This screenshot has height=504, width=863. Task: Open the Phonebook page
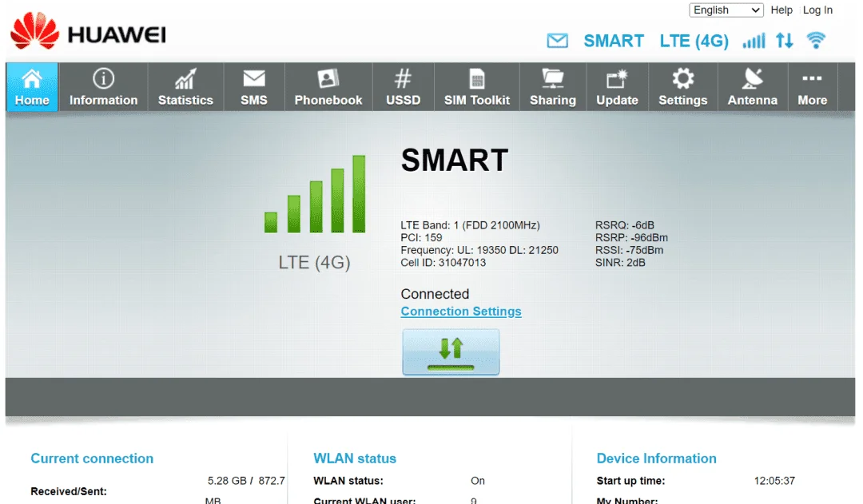coord(328,87)
